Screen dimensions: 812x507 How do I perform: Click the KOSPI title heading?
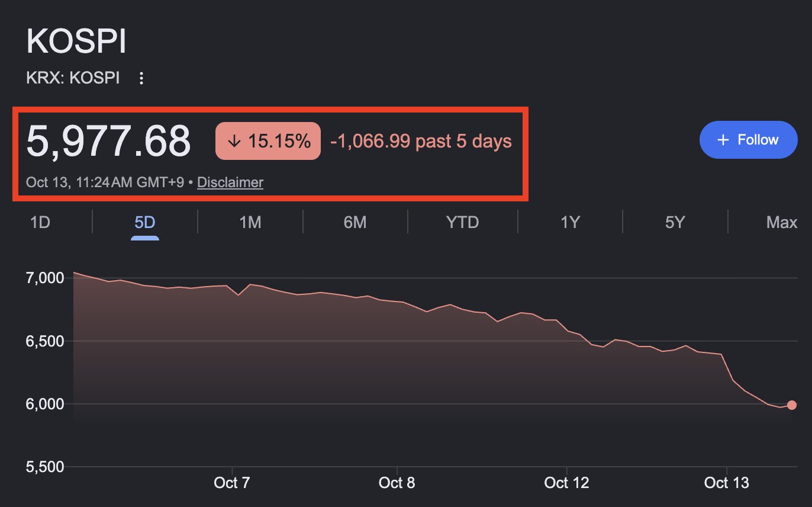point(76,43)
